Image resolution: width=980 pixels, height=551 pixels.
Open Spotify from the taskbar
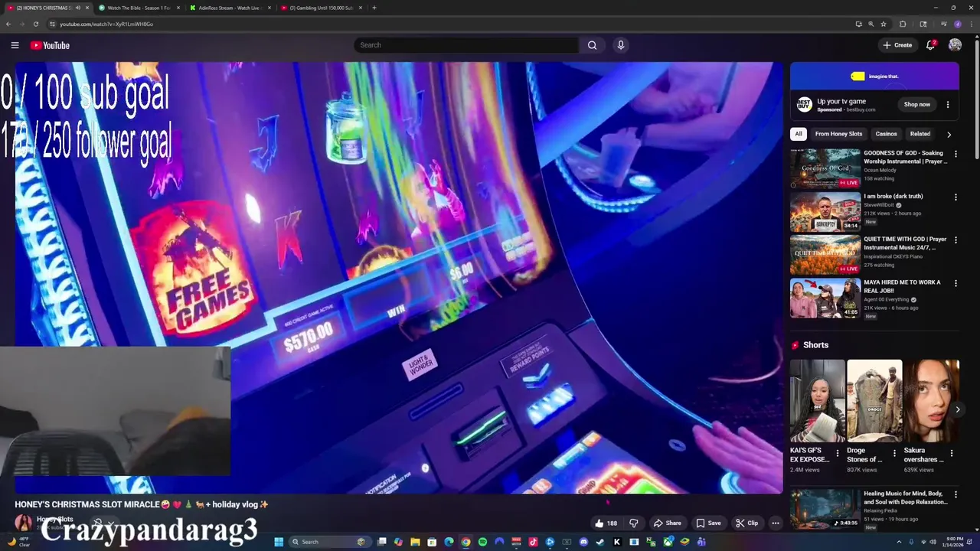(x=482, y=542)
